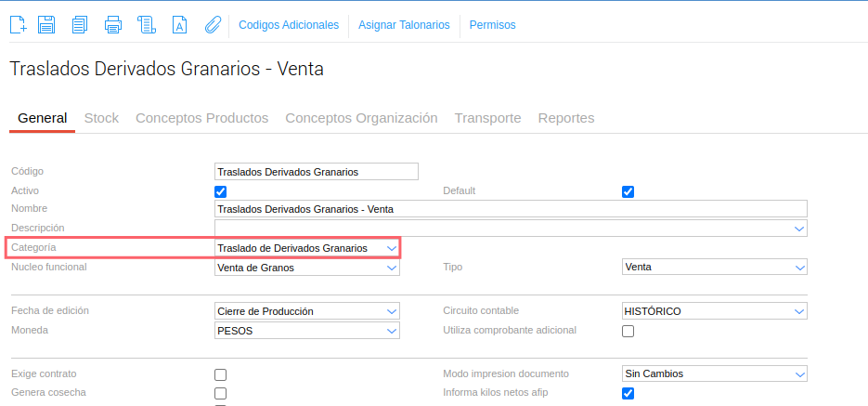Click the scroll-shaped log icon
868x406 pixels.
click(x=146, y=25)
